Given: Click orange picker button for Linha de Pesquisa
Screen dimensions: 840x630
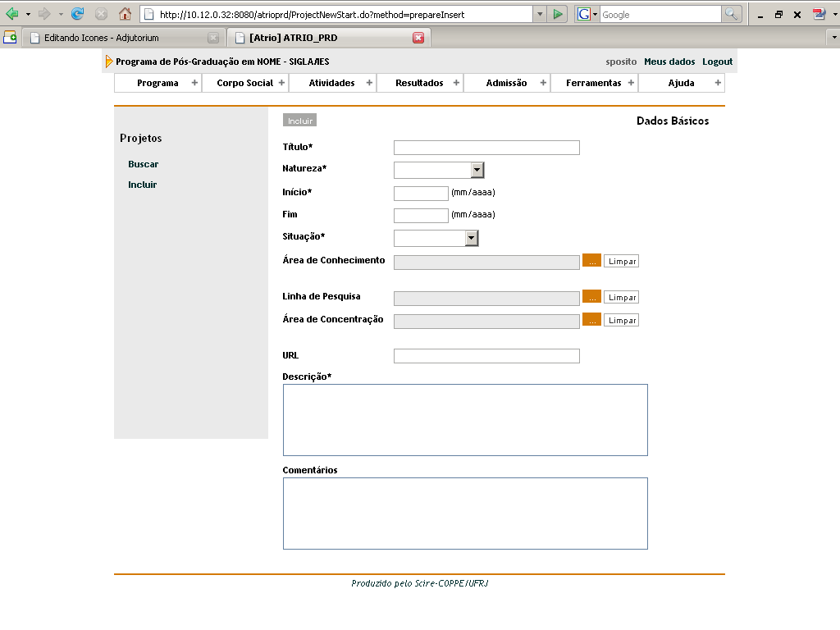Looking at the screenshot, I should tap(591, 297).
